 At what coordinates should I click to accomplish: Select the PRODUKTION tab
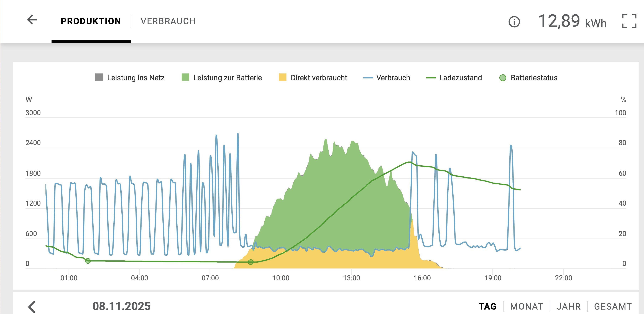click(x=91, y=21)
